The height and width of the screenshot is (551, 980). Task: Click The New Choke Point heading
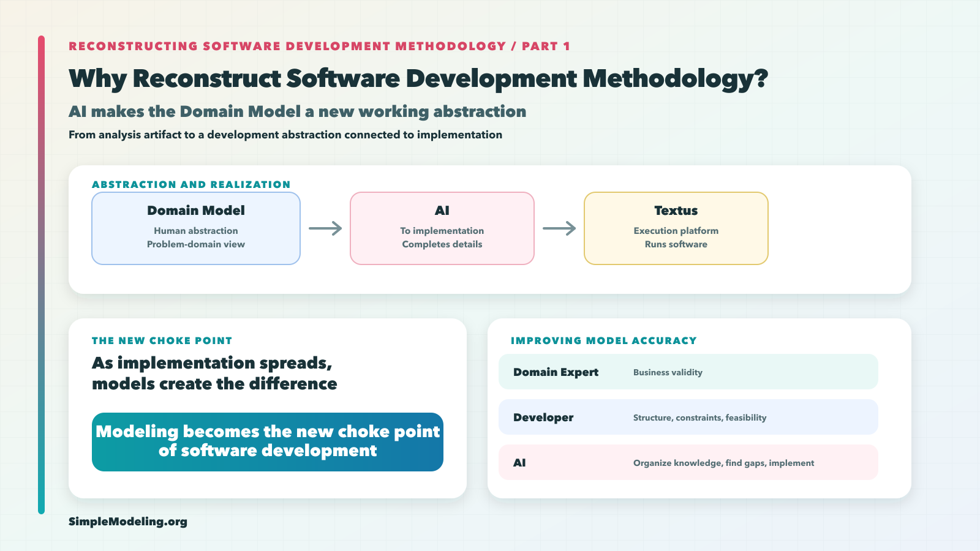pyautogui.click(x=162, y=340)
